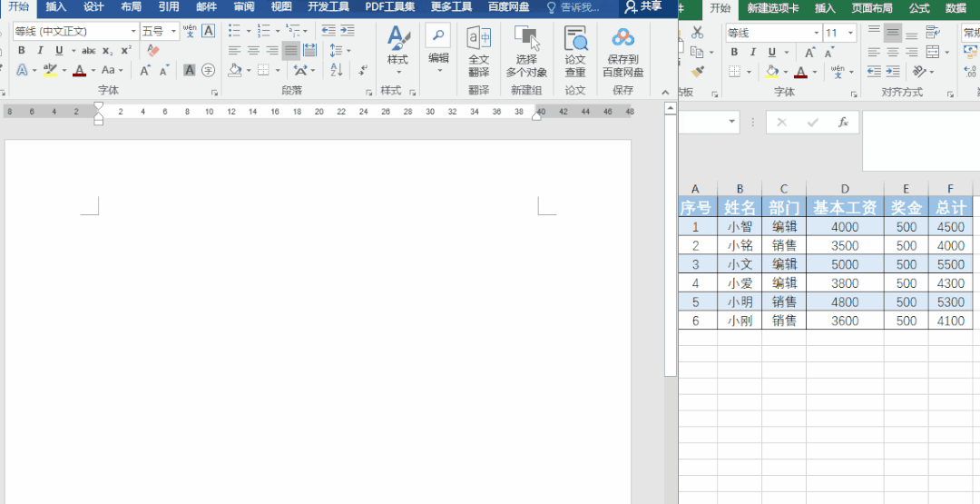980x504 pixels.
Task: Click Word Tell Me search box
Action: tap(573, 7)
